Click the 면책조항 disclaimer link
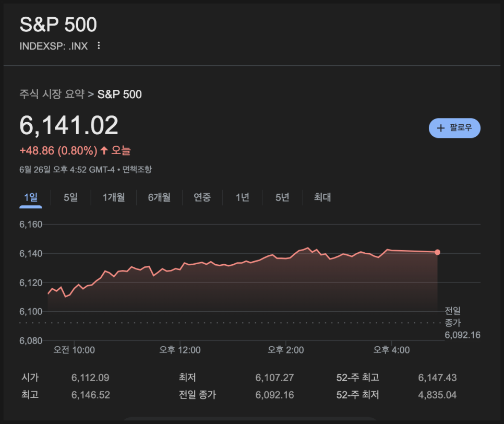The height and width of the screenshot is (424, 504). [x=137, y=169]
